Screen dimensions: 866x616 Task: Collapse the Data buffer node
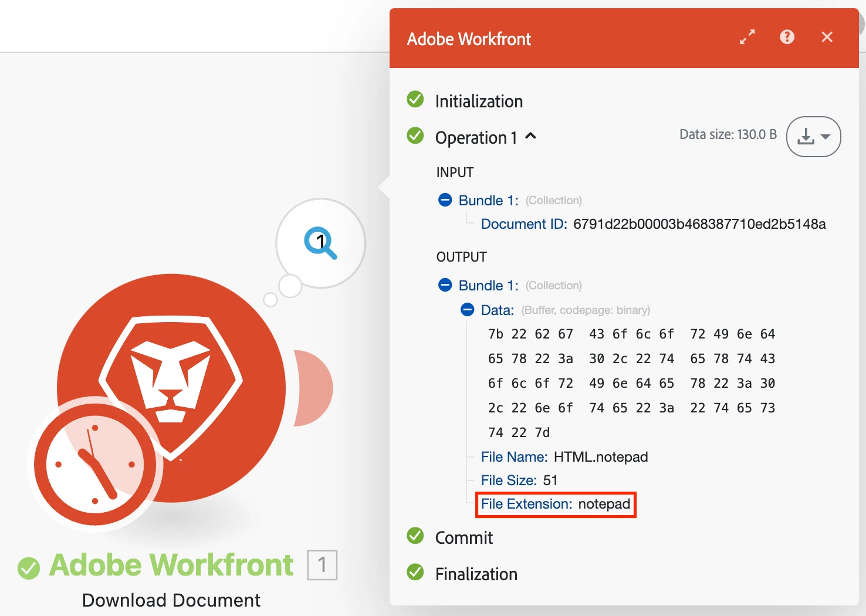(468, 310)
